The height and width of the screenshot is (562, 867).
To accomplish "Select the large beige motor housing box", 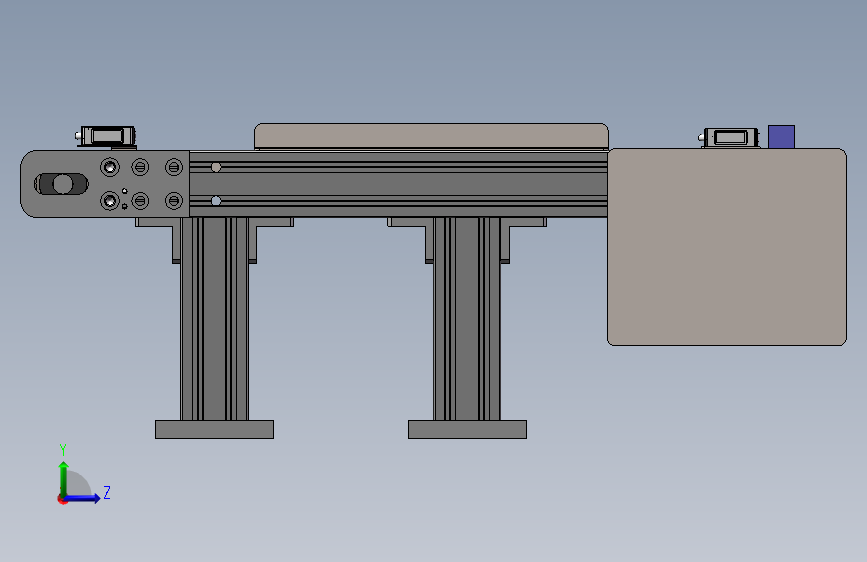I will click(x=727, y=247).
